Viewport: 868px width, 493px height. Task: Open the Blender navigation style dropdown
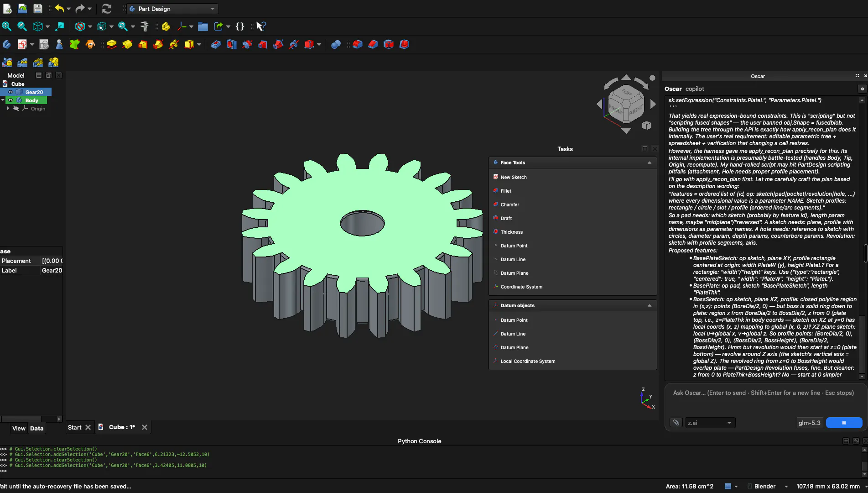coord(771,486)
